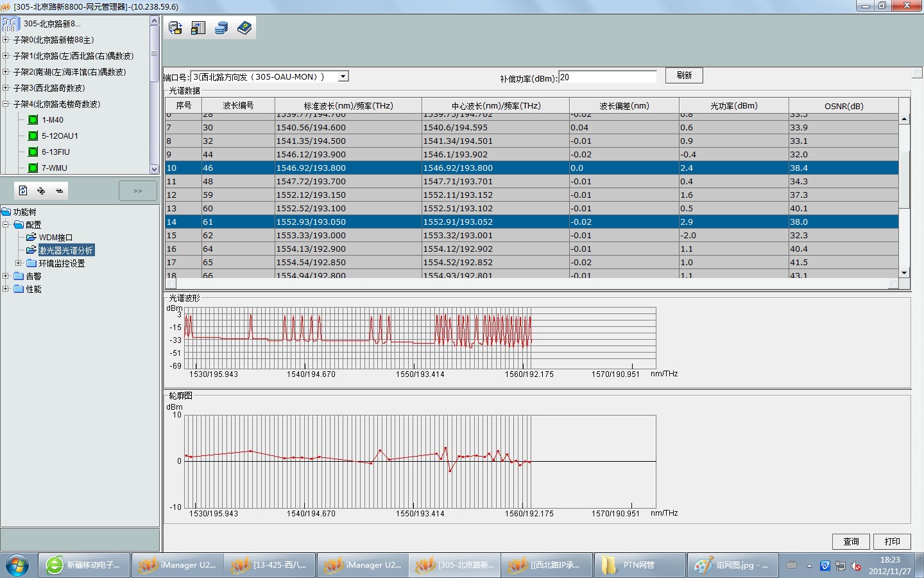This screenshot has width=924, height=578.
Task: Expand the 告警 node
Action: (x=6, y=276)
